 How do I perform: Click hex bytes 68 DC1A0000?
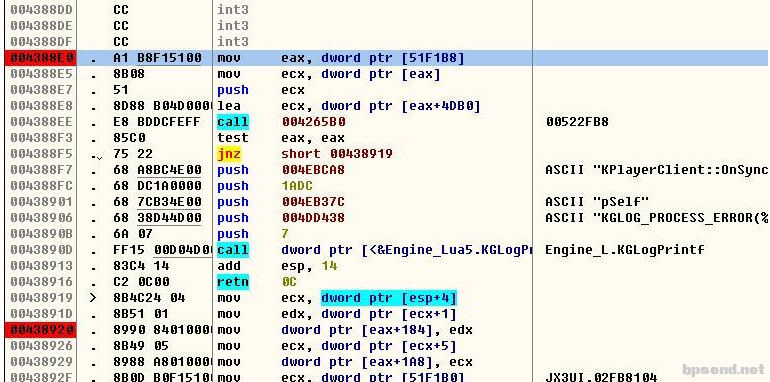[157, 186]
